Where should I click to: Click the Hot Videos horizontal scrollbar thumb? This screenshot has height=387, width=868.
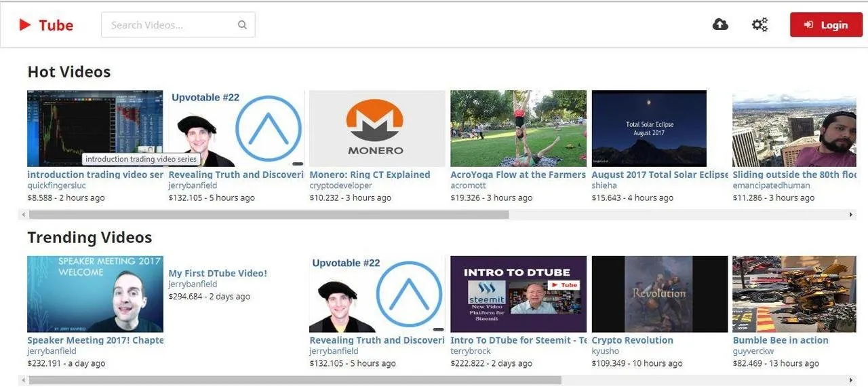[x=269, y=215]
